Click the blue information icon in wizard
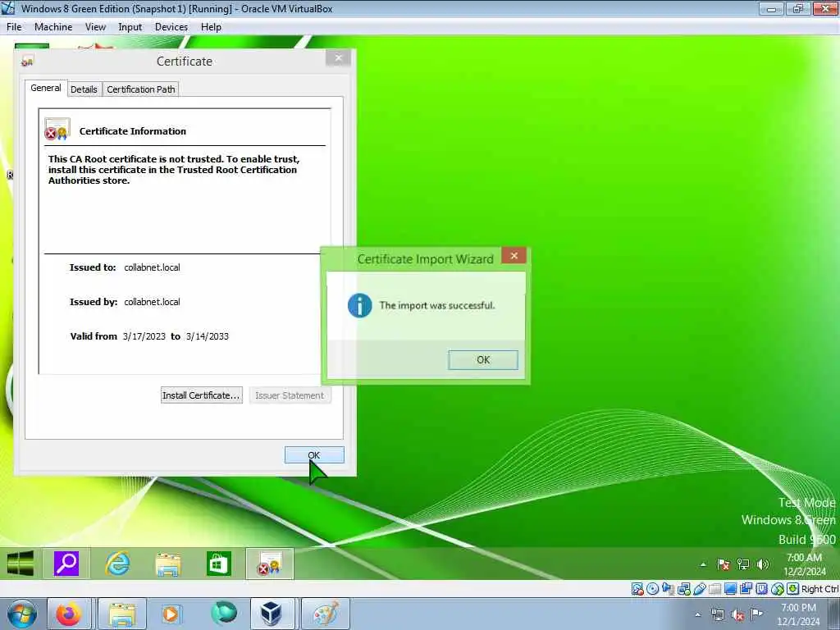This screenshot has width=840, height=630. click(359, 305)
